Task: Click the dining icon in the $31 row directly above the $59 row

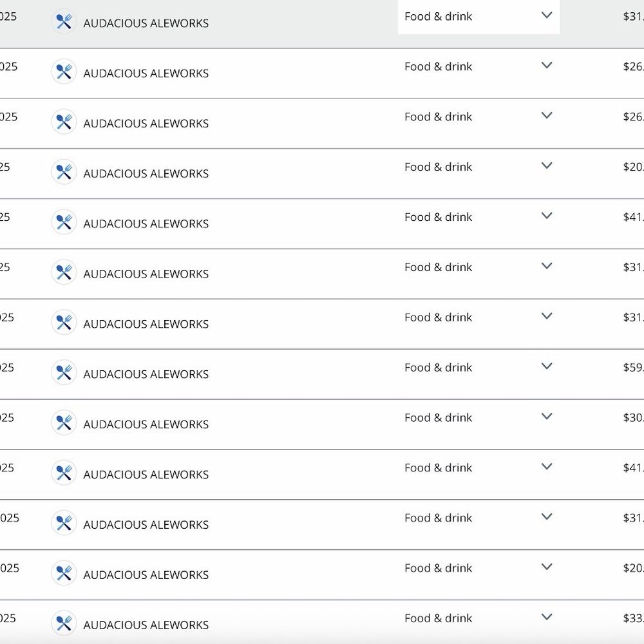Action: pyautogui.click(x=64, y=322)
